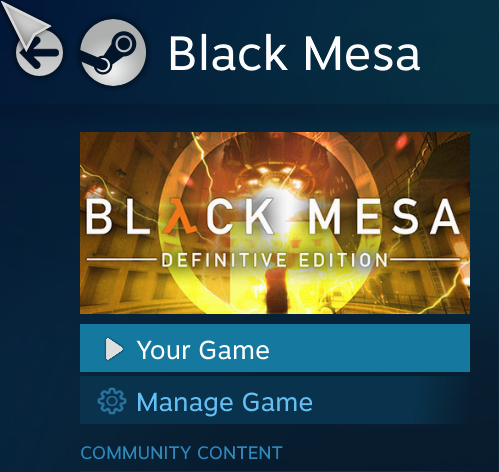Select the round Steam emblem beside the title

click(113, 52)
